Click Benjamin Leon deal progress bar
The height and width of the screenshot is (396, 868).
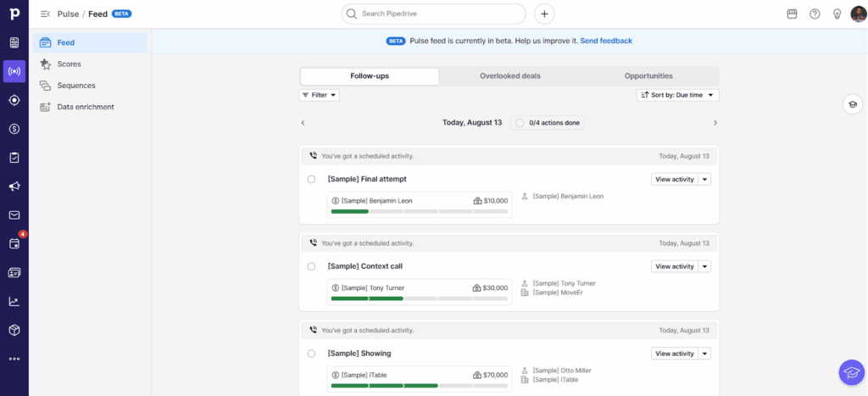tap(420, 211)
